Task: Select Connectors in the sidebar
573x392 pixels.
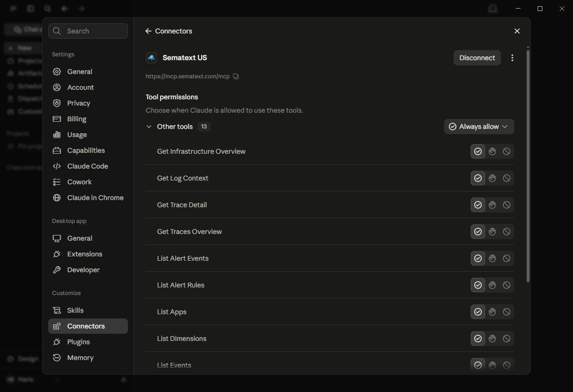Action: (x=88, y=326)
